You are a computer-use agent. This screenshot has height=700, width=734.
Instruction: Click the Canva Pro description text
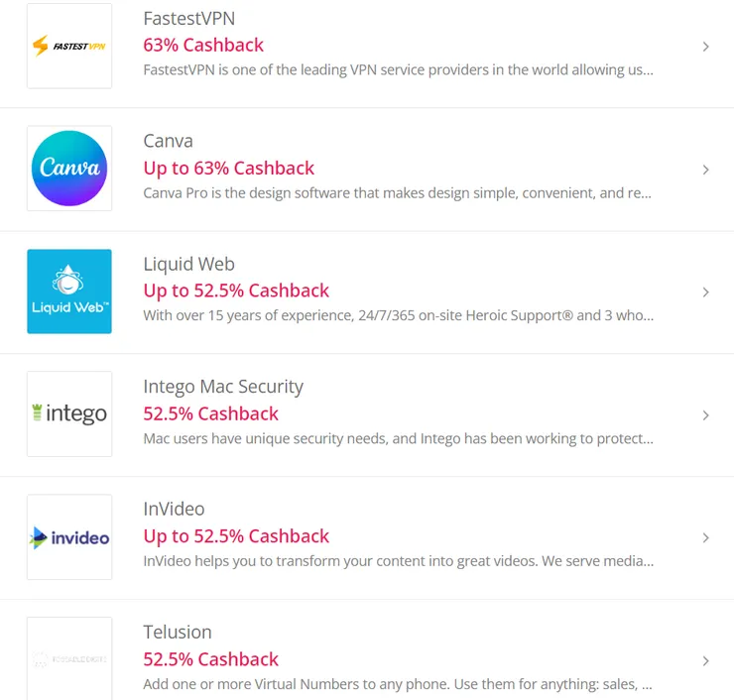point(397,193)
